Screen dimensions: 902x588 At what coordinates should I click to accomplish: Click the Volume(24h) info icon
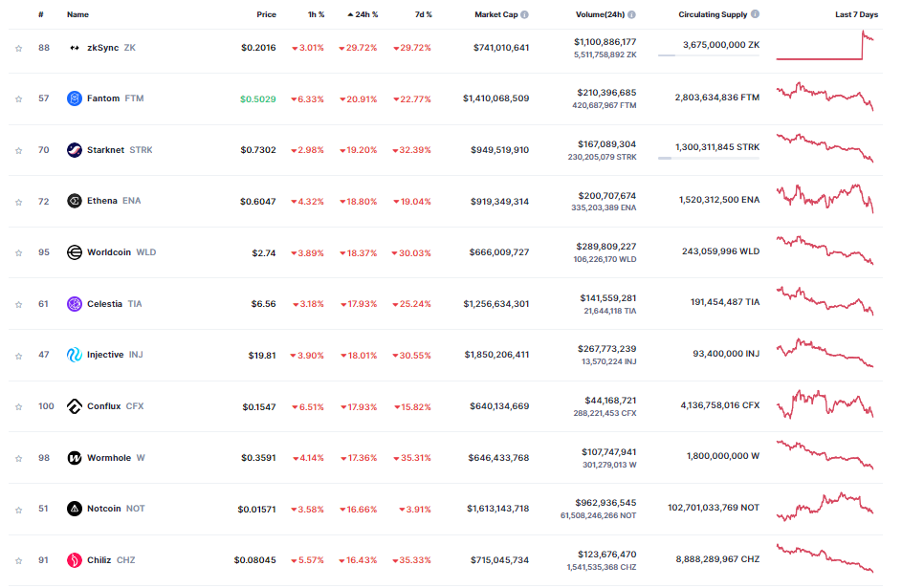pos(631,14)
